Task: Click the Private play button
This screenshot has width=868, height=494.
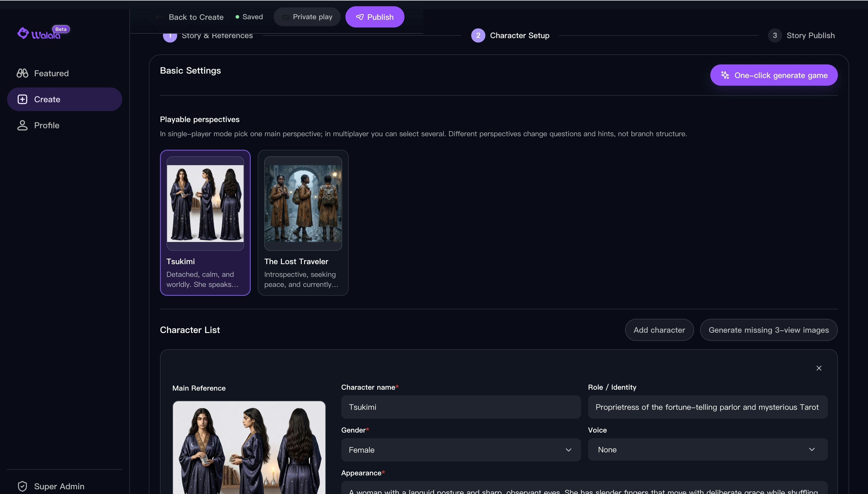Action: click(x=307, y=17)
